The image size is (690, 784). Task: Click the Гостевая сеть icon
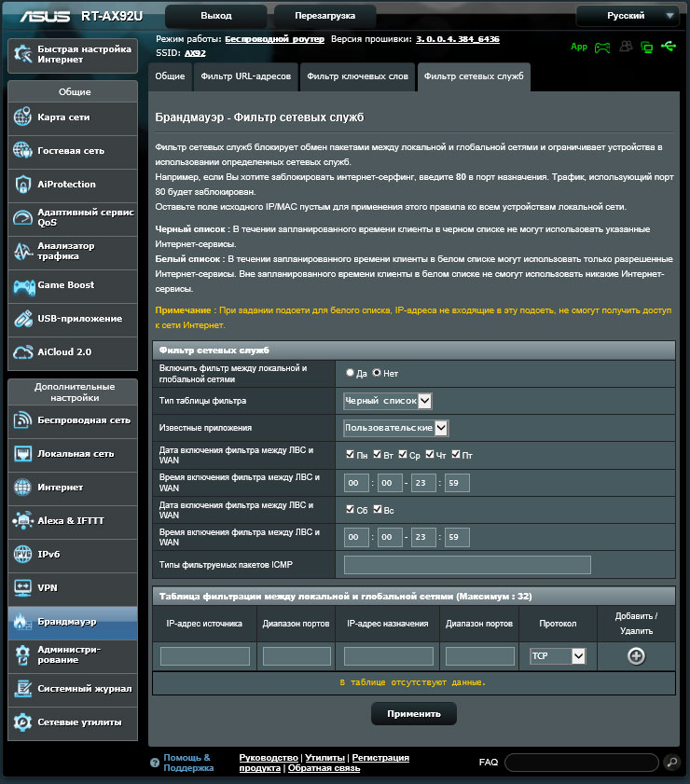point(22,150)
